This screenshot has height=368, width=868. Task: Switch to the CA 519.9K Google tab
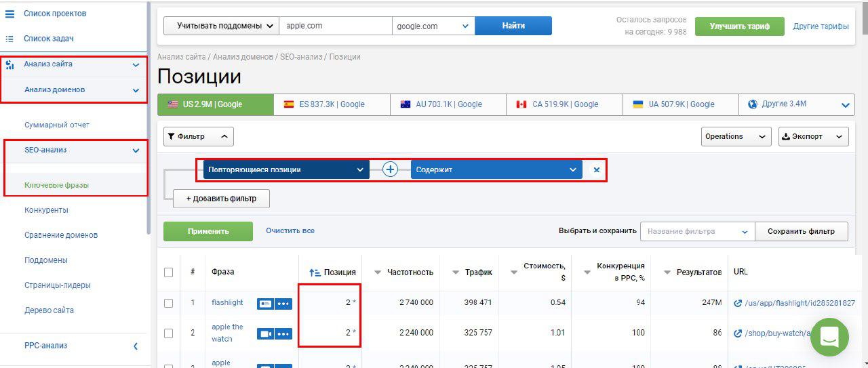click(x=565, y=104)
